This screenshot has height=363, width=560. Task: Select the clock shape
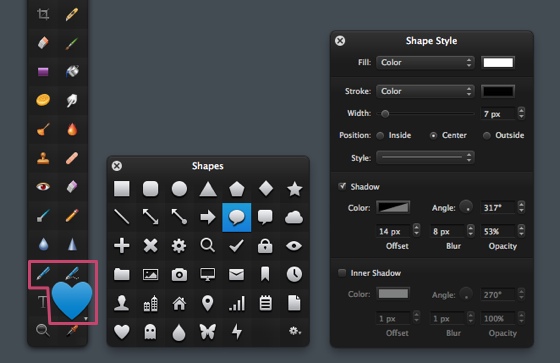point(294,274)
